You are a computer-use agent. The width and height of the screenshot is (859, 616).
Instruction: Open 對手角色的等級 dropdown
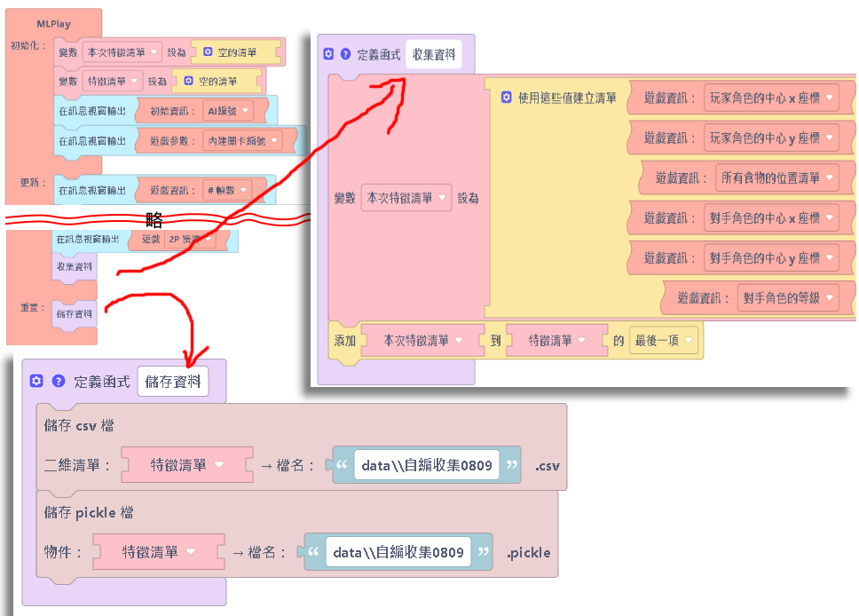pos(788,297)
